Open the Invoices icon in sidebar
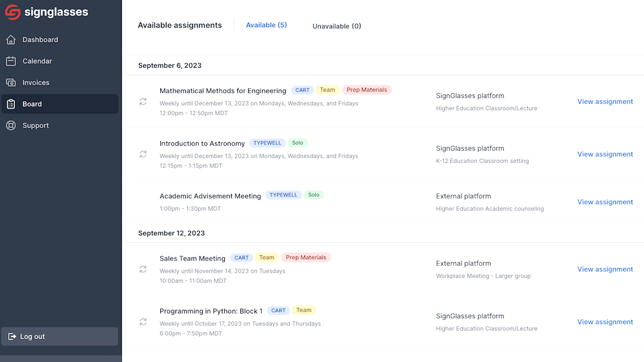 point(11,82)
